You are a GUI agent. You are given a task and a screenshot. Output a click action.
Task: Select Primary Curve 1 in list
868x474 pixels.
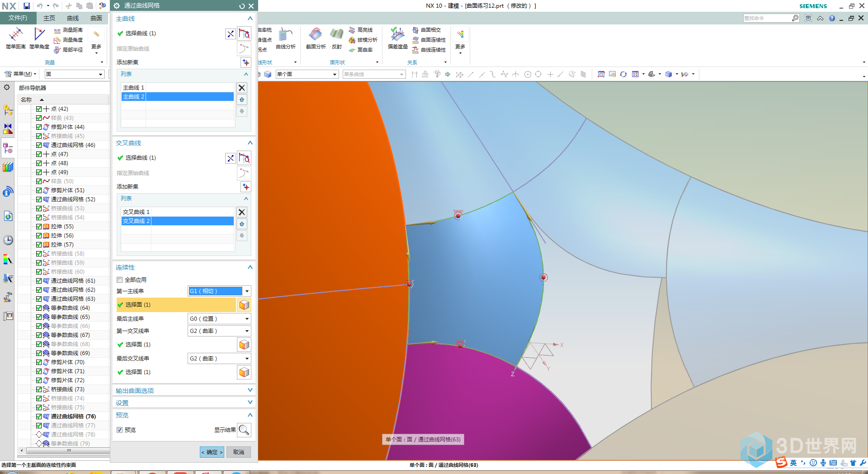(178, 88)
